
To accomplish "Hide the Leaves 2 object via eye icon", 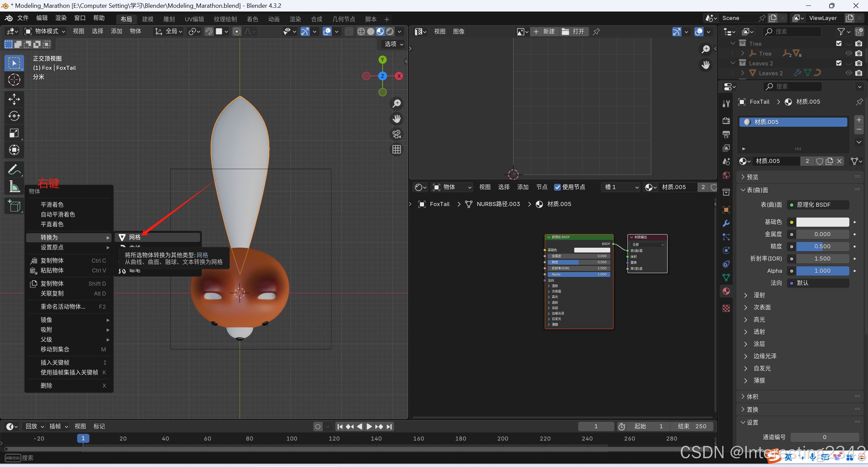I will pos(849,73).
